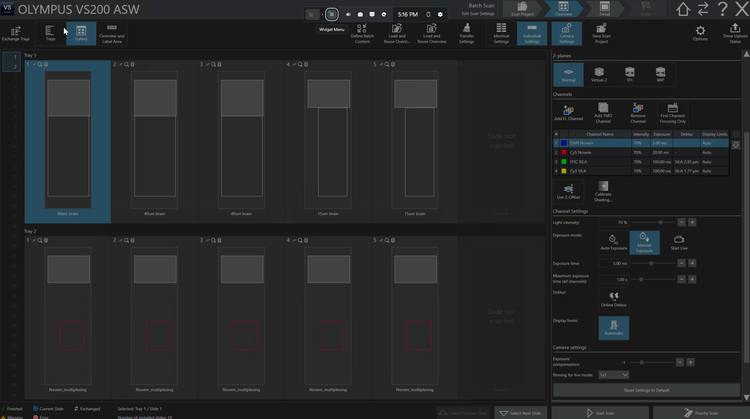Enable Auto Exposure mode
Screen dimensions: 750x419
(613, 240)
